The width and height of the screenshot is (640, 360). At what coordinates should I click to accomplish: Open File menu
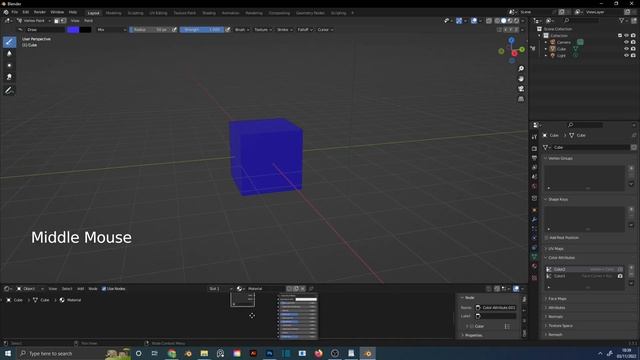pos(15,12)
